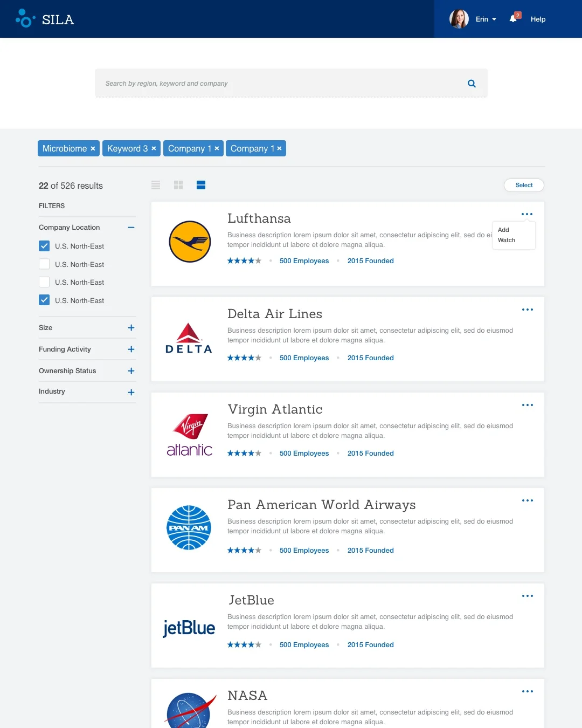Screen dimensions: 582x728
Task: Click Delta Air Lines star rating
Action: pos(244,358)
